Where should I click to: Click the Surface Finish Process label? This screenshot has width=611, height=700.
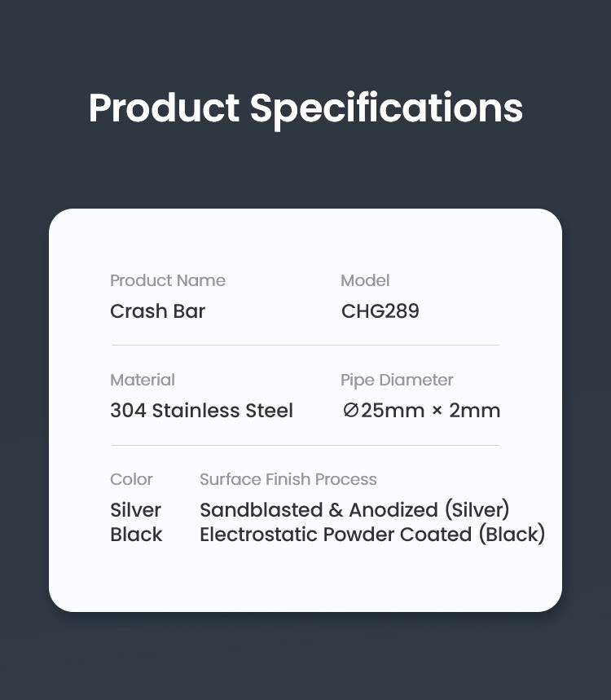[x=288, y=479]
